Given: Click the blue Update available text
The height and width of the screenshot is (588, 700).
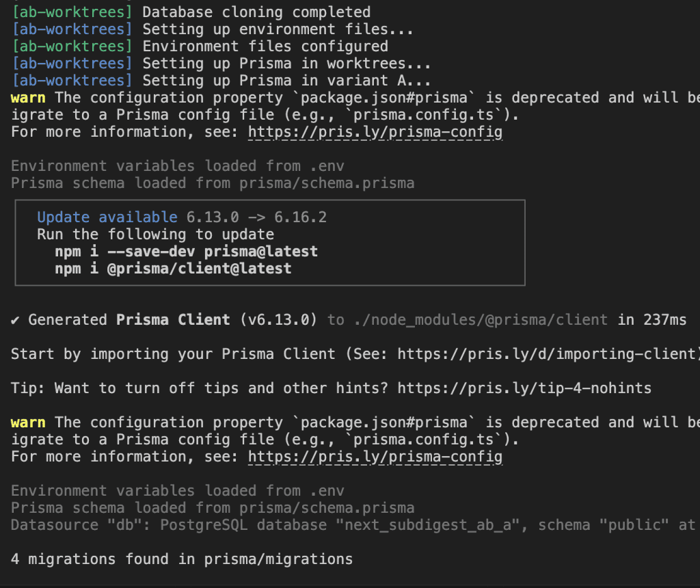Looking at the screenshot, I should coord(107,217).
